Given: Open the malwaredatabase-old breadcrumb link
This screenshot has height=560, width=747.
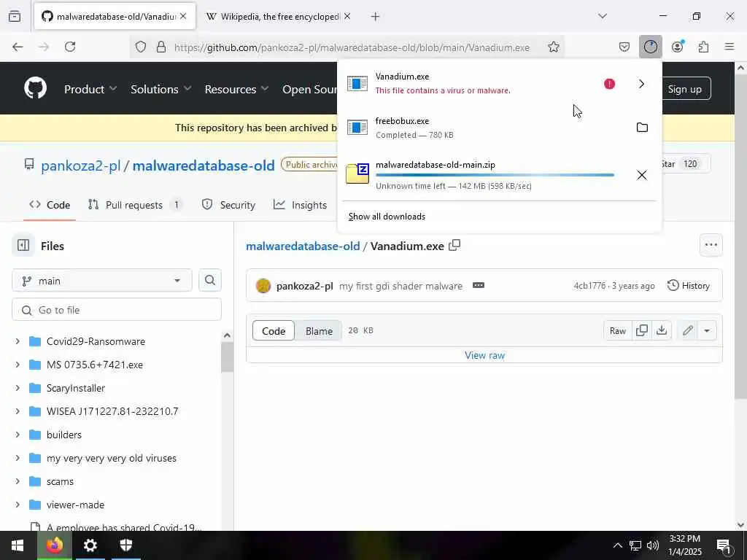Looking at the screenshot, I should [x=303, y=246].
